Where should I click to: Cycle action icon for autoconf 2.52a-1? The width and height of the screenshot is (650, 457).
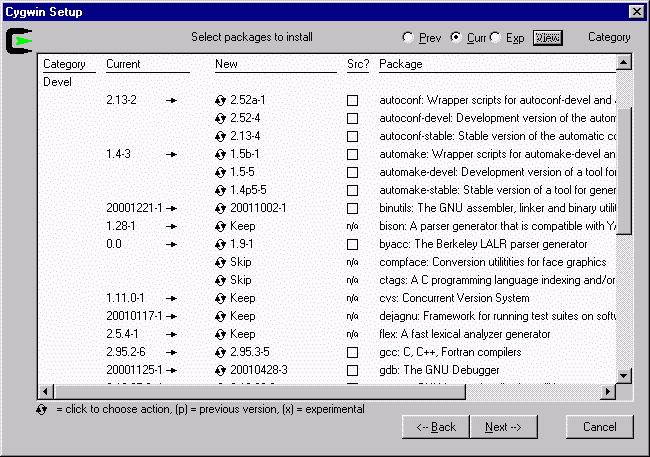click(x=221, y=100)
